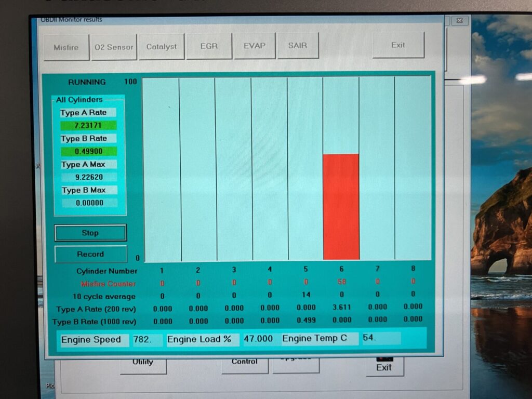Switch to the O2 Sensor monitor
This screenshot has width=532, height=399.
point(114,47)
